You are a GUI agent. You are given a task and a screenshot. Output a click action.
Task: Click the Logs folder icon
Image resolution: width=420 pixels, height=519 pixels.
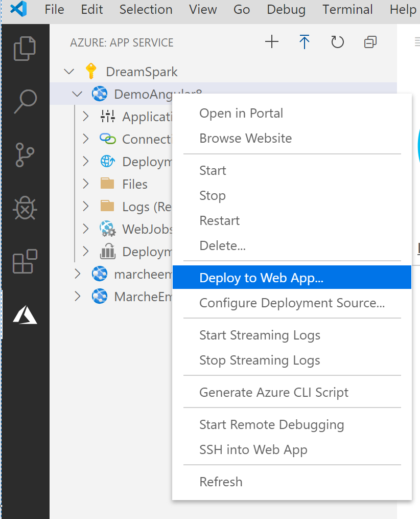tap(107, 206)
